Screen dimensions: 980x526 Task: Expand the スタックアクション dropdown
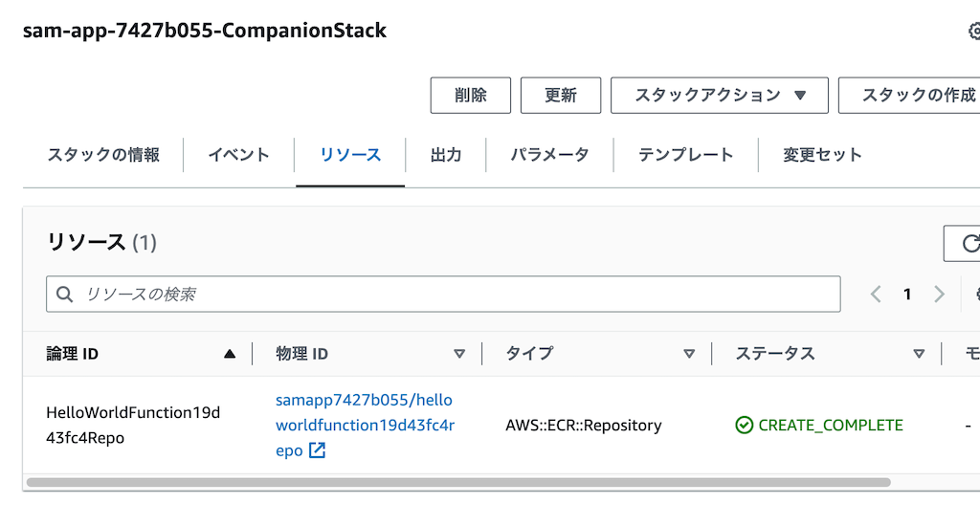pos(720,96)
